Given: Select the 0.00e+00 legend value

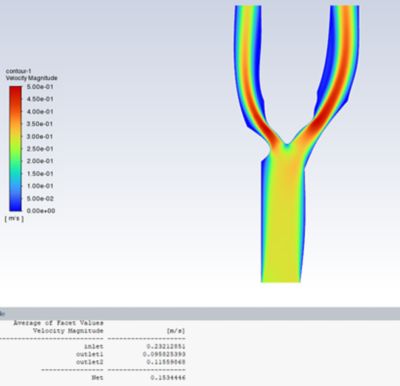Looking at the screenshot, I should click(41, 211).
